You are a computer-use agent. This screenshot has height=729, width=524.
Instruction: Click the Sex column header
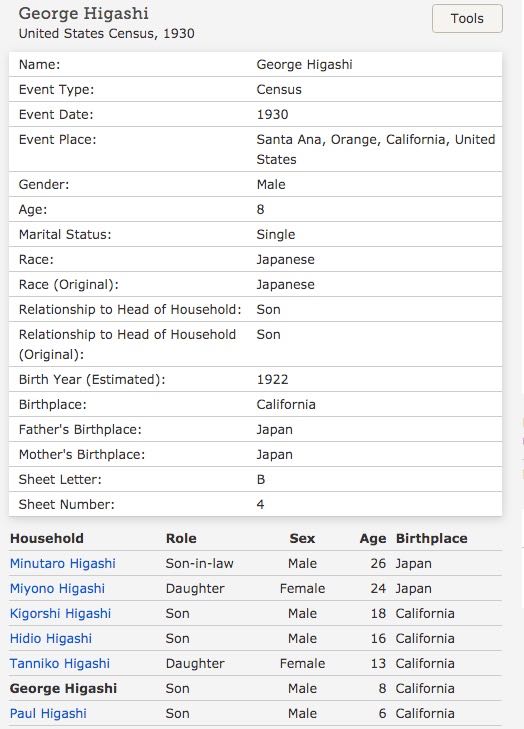click(302, 538)
